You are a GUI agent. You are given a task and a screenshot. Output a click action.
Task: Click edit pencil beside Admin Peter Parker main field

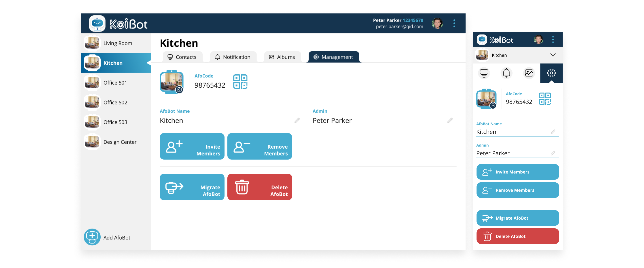pos(450,121)
